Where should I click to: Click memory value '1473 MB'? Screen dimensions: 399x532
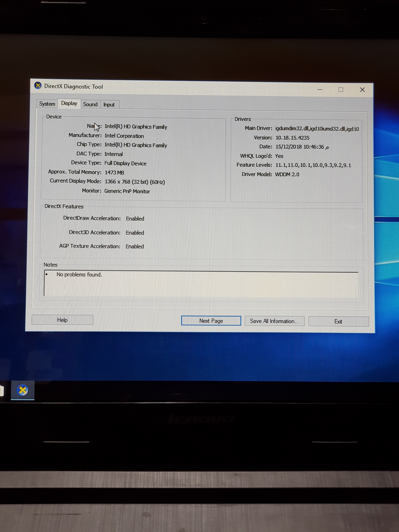(114, 172)
